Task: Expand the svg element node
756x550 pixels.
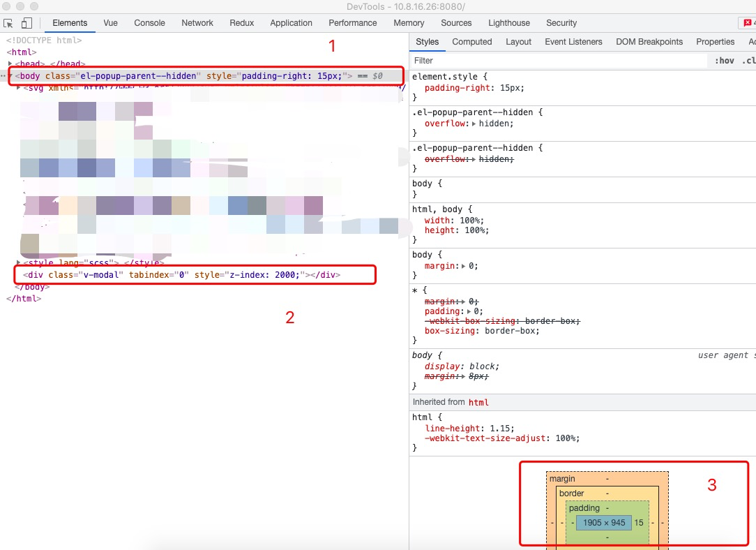Action: click(x=18, y=88)
